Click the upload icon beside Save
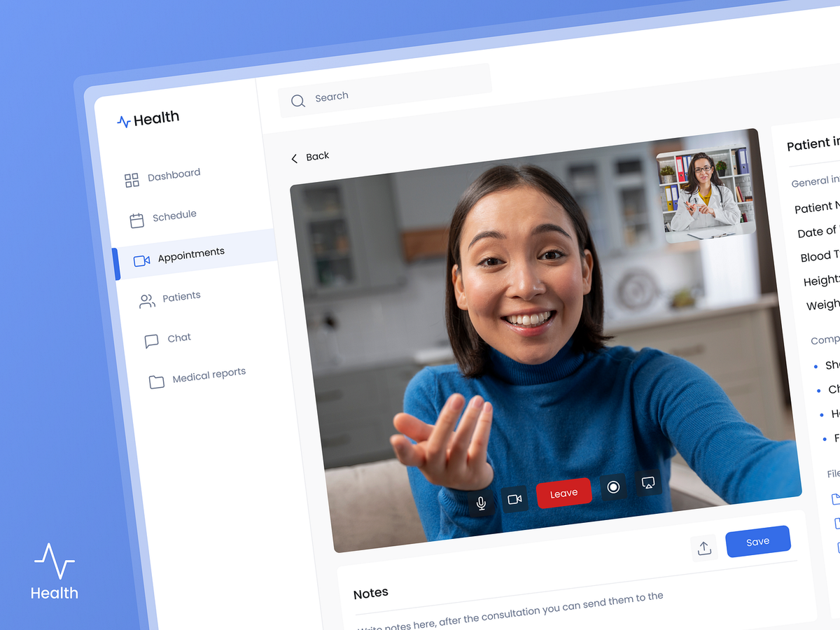Image resolution: width=840 pixels, height=630 pixels. point(704,548)
